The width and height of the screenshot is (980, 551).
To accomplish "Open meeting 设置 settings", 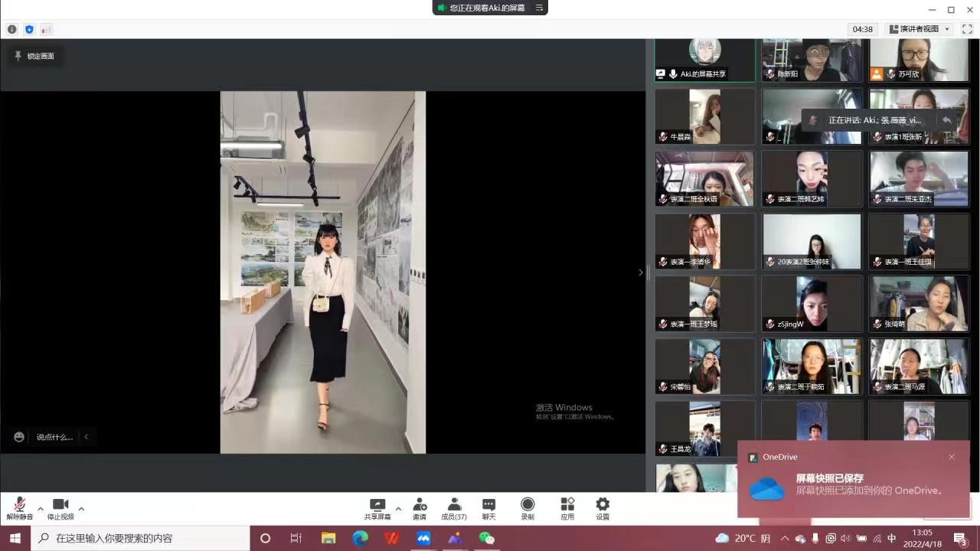I will tap(603, 510).
